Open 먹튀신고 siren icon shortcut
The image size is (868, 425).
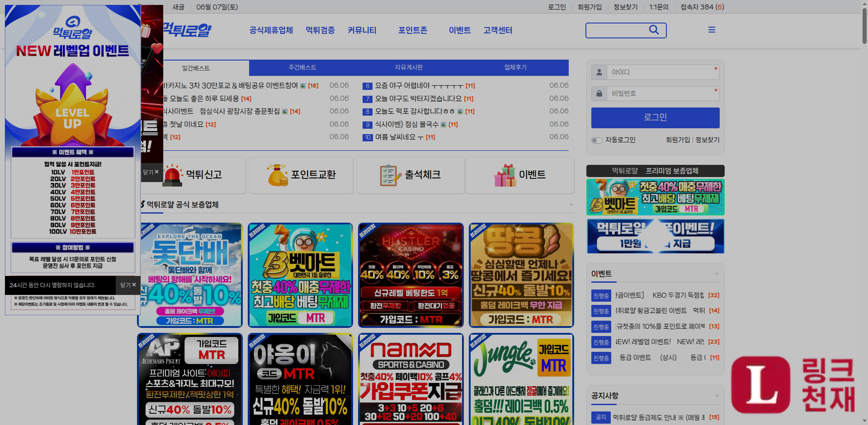click(193, 175)
